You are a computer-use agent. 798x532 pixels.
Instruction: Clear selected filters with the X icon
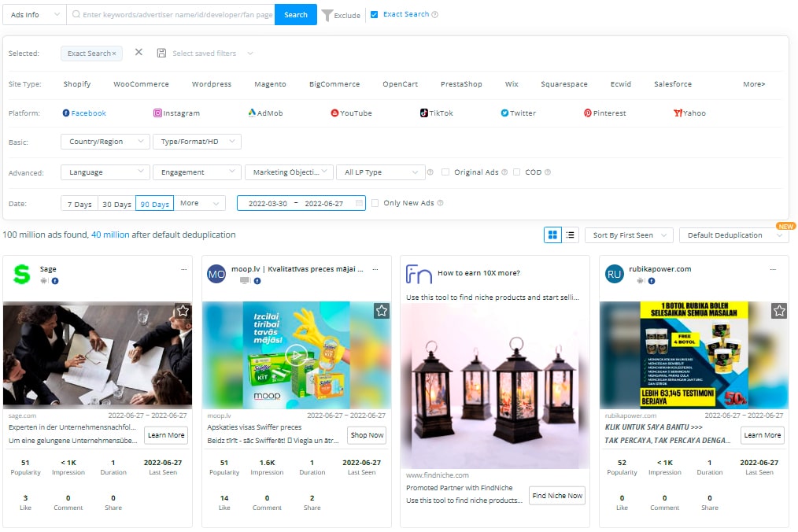click(x=139, y=53)
